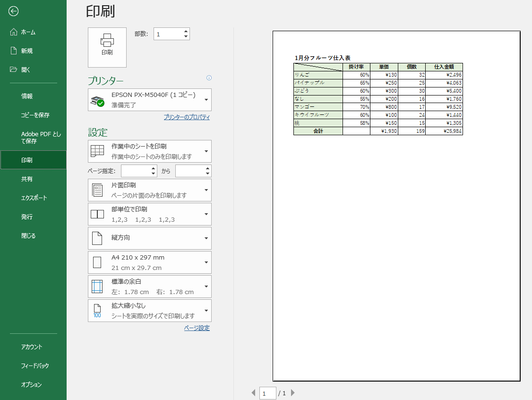Click the one-sided print page icon
Image resolution: width=532 pixels, height=400 pixels.
pyautogui.click(x=97, y=190)
